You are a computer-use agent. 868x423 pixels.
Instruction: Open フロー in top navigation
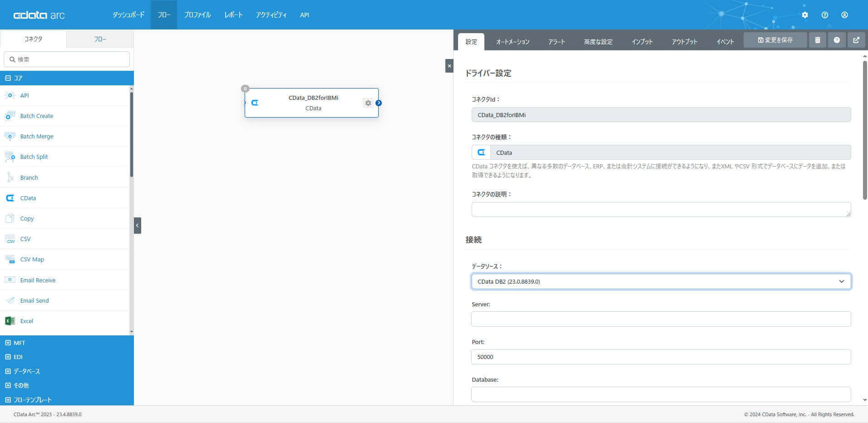(x=164, y=15)
